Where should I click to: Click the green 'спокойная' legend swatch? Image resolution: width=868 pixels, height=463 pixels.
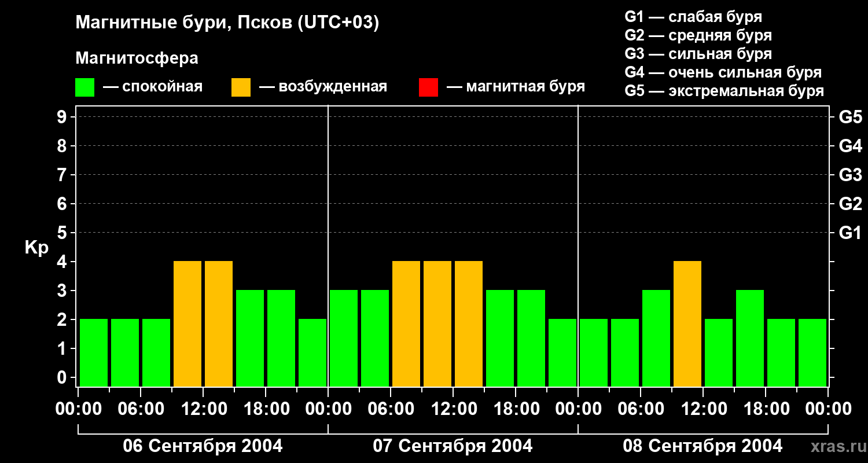[84, 87]
